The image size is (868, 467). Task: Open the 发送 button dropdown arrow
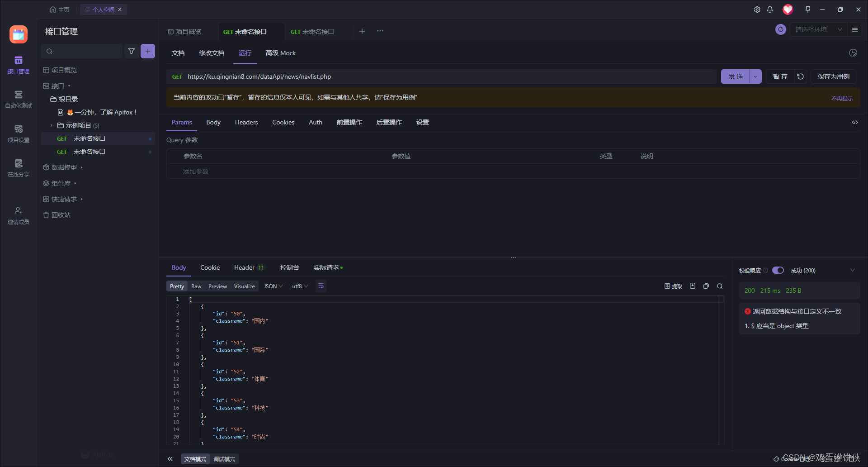(x=755, y=76)
